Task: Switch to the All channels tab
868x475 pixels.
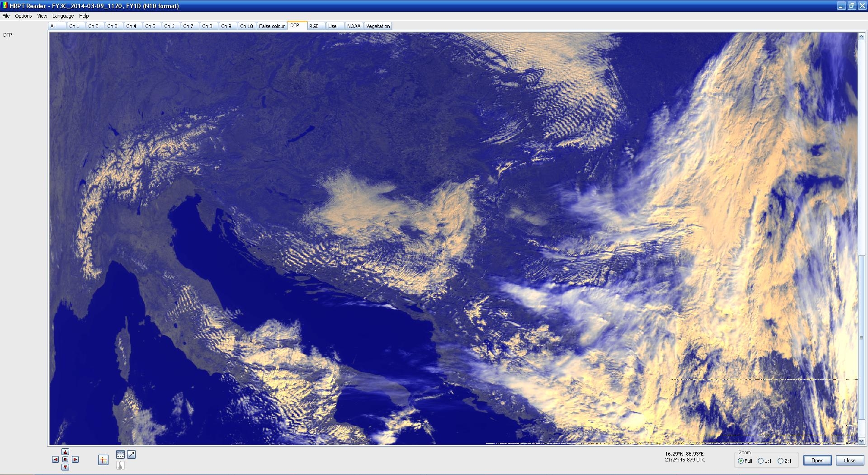Action: 57,26
